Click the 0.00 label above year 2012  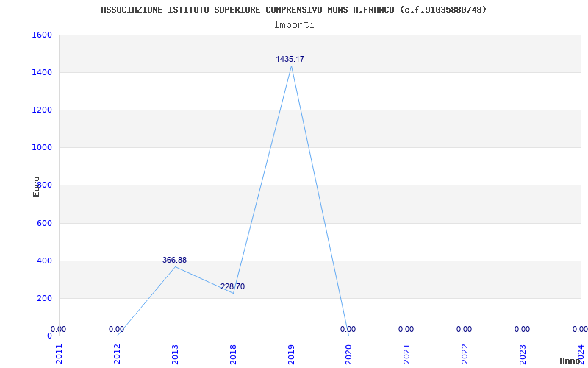pyautogui.click(x=116, y=329)
